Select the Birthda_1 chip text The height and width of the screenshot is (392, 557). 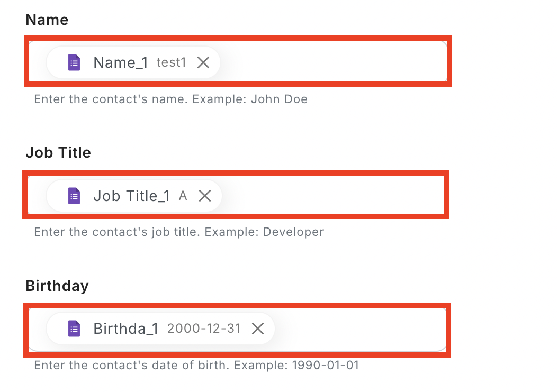point(126,329)
